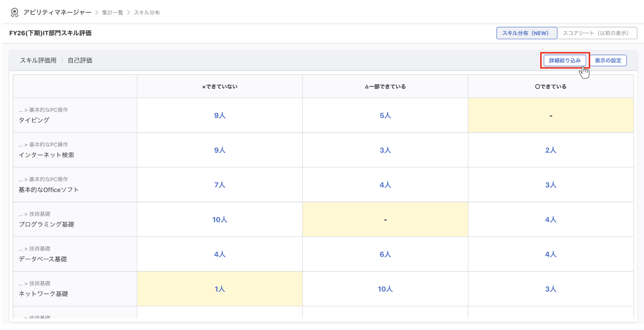
Task: Open アビリティマネージャー breadcrumb link
Action: click(x=57, y=13)
